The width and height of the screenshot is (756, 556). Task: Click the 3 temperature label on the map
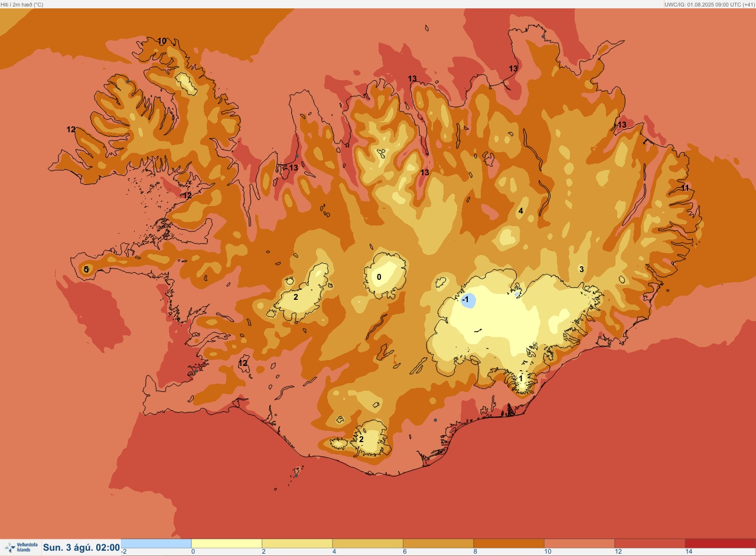click(581, 269)
